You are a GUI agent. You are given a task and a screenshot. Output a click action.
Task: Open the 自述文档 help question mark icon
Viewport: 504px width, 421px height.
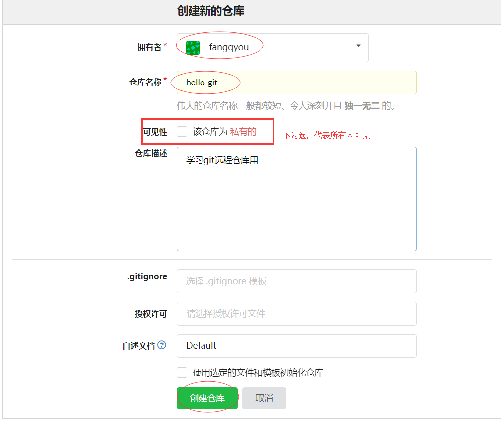coord(161,345)
